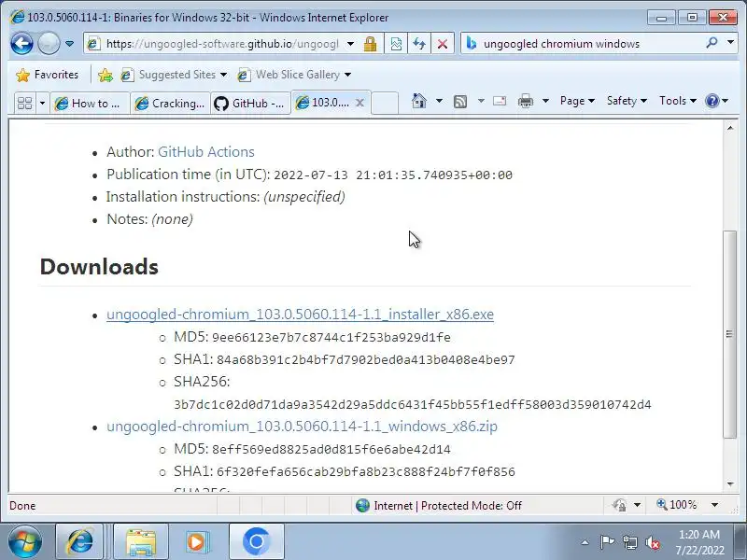Viewport: 747px width, 560px height.
Task: Click Internet Protected Mode status zone
Action: [x=438, y=506]
